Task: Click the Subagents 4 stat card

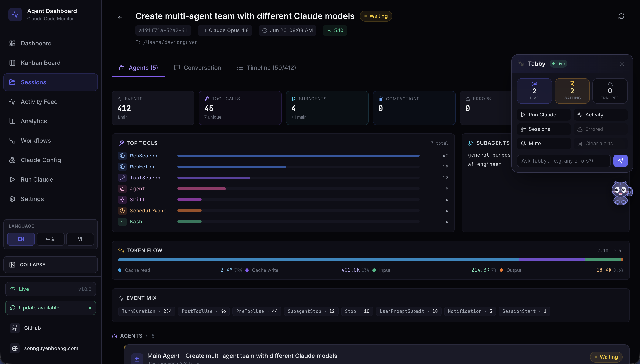Action: [x=327, y=108]
